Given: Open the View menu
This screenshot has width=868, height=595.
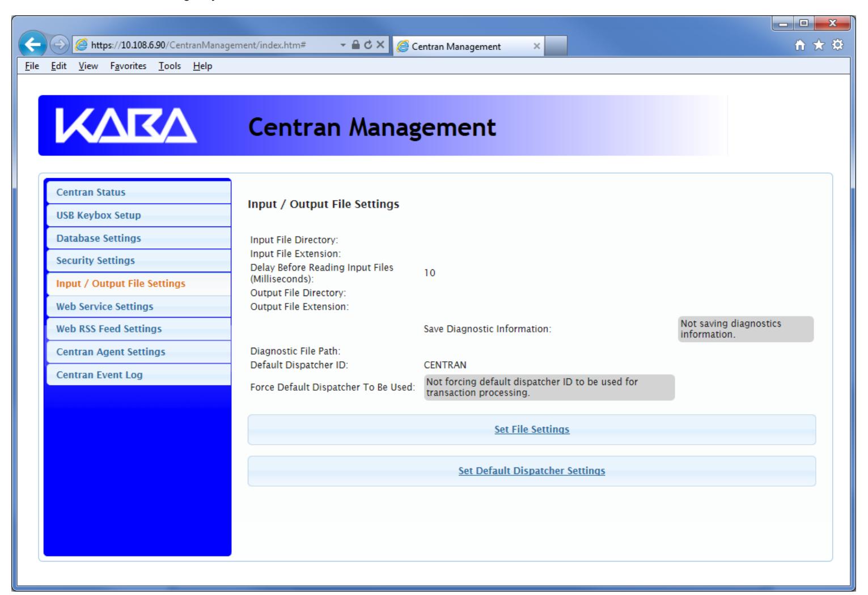Looking at the screenshot, I should [x=88, y=66].
